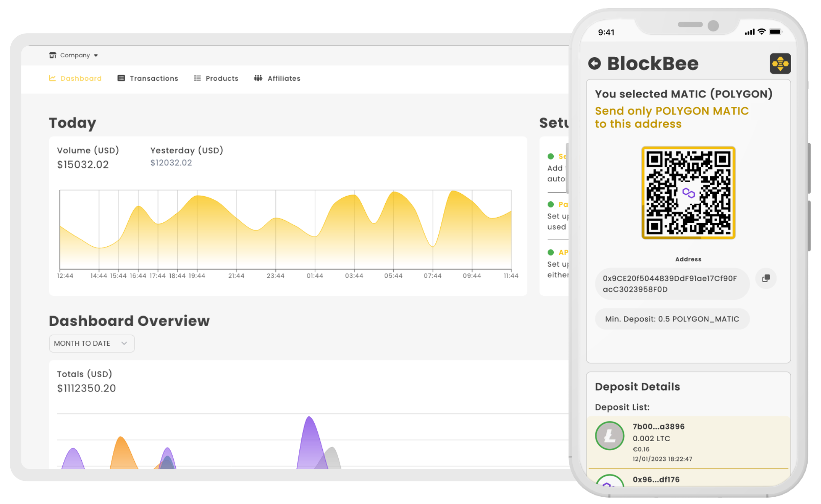The height and width of the screenshot is (504, 821).
Task: Tap the Litecoin coin icon in the deposit list
Action: point(610,436)
